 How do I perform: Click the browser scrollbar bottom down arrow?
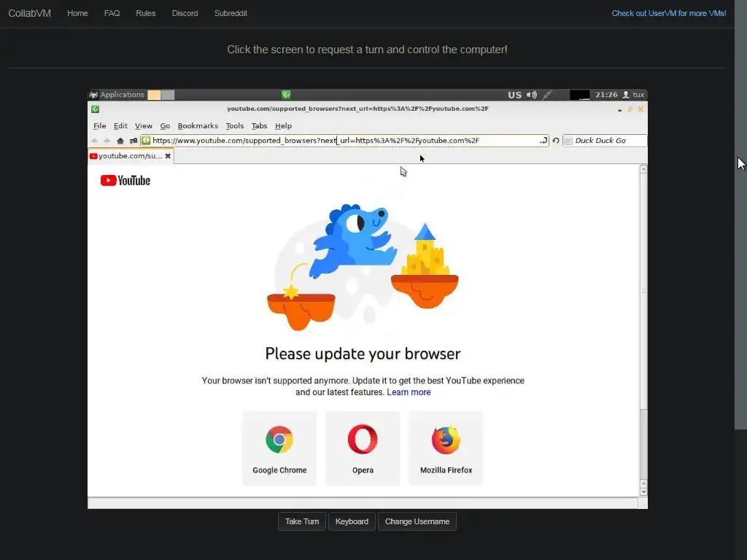[643, 492]
